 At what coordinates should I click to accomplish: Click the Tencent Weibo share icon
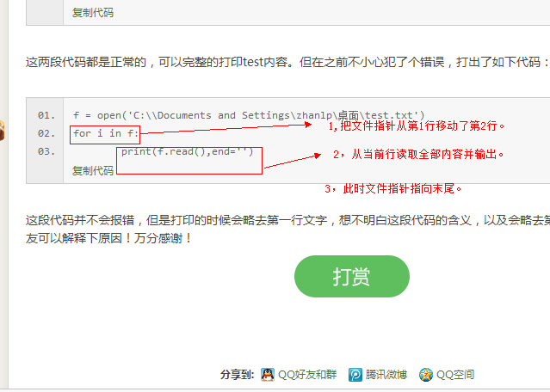(355, 375)
